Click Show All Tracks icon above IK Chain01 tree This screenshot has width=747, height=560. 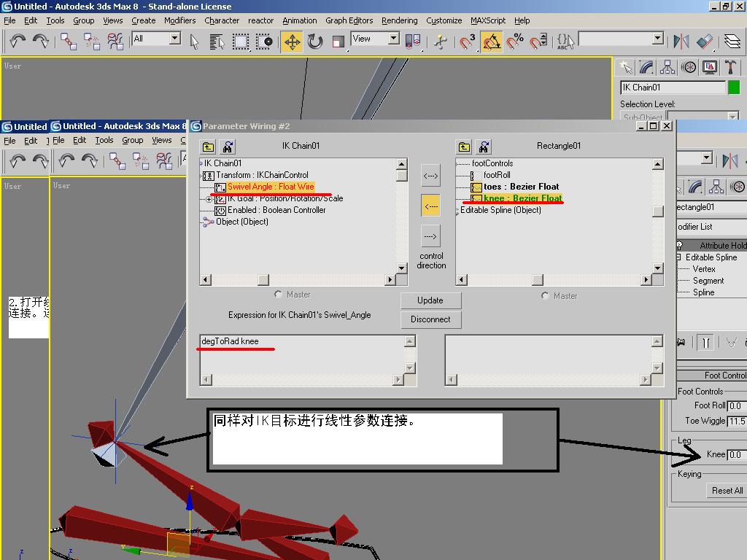point(208,147)
